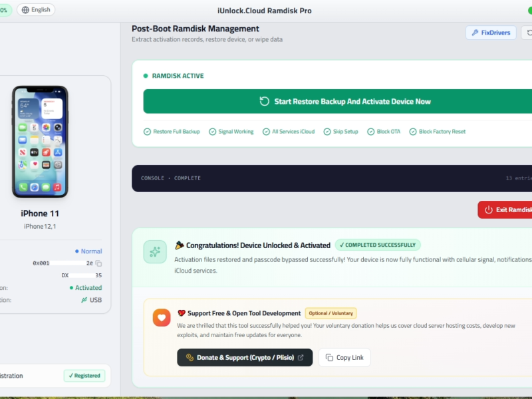
Task: Click the Block Factory Reset label
Action: [x=442, y=132]
